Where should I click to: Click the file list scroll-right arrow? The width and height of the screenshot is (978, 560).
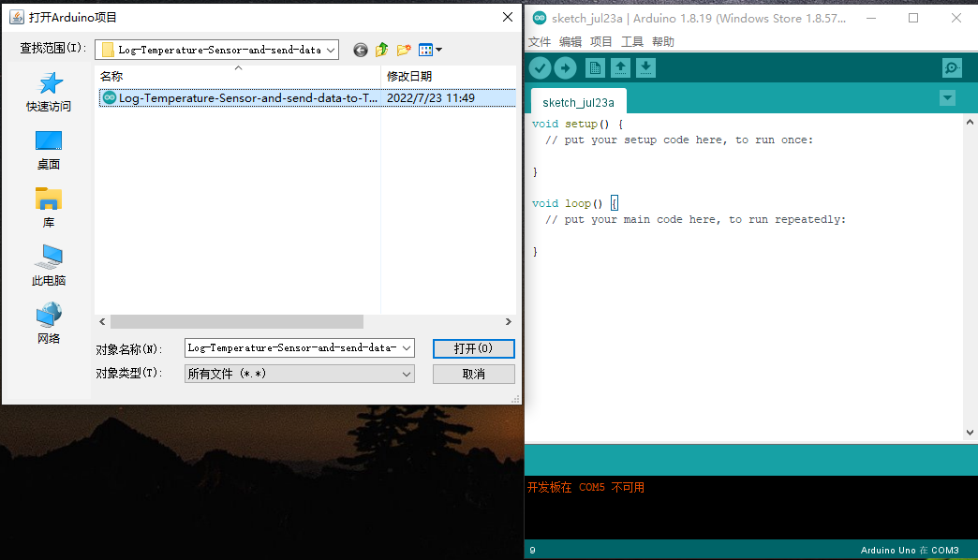click(x=509, y=322)
